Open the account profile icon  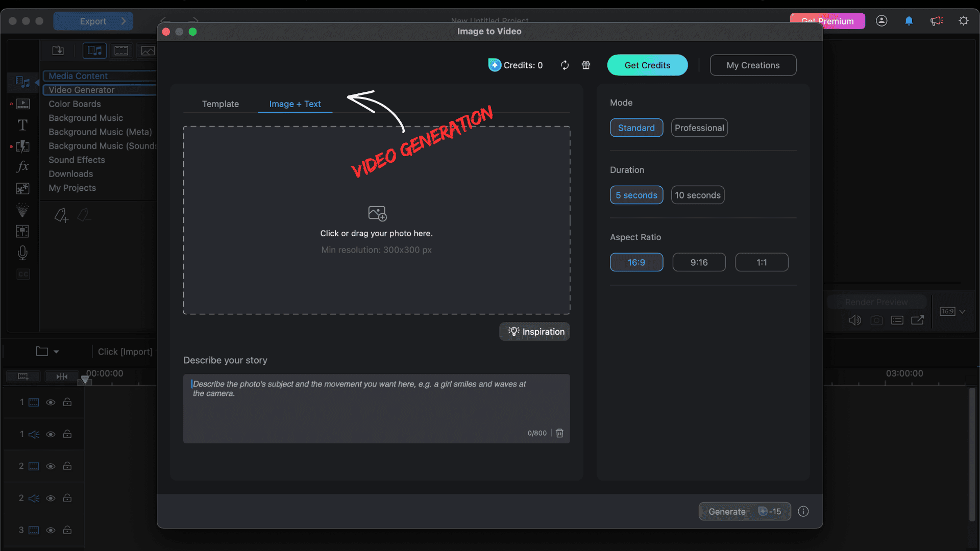(x=881, y=21)
